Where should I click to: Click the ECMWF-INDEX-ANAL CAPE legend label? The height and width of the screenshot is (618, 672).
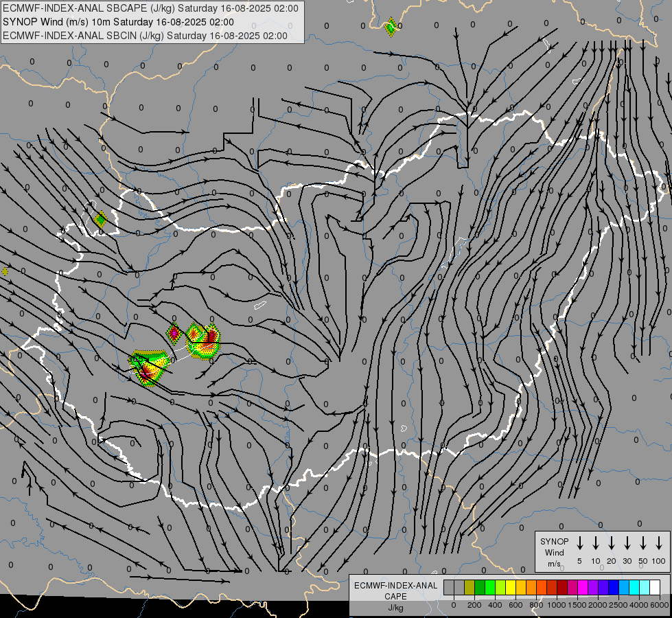click(x=395, y=591)
